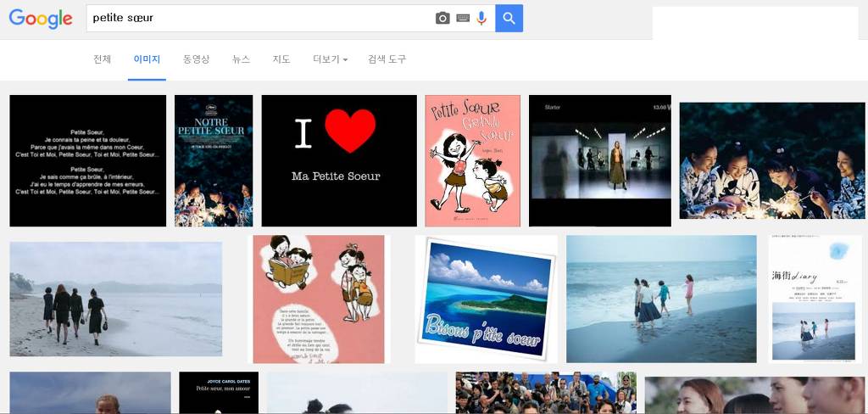Select the 이미지 tab
This screenshot has width=868, height=414.
(147, 59)
